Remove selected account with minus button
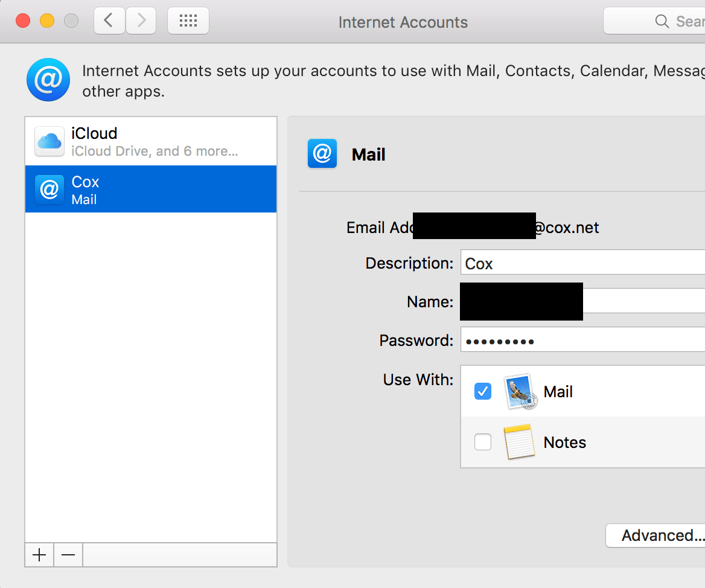 point(68,555)
